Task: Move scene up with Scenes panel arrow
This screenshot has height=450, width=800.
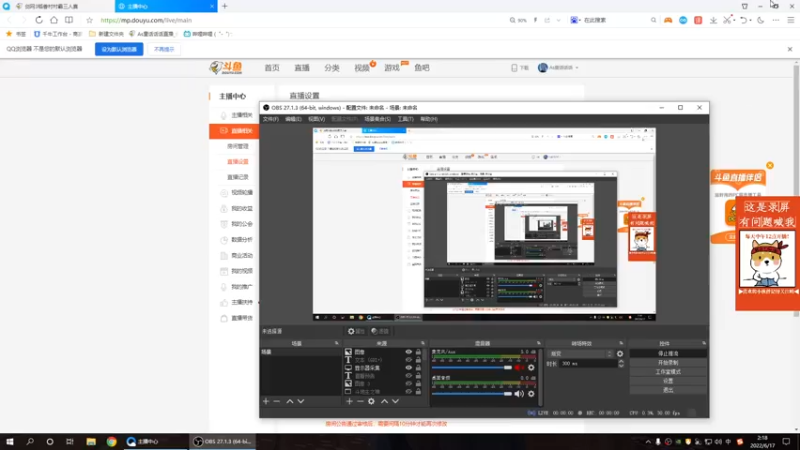Action: coord(289,402)
